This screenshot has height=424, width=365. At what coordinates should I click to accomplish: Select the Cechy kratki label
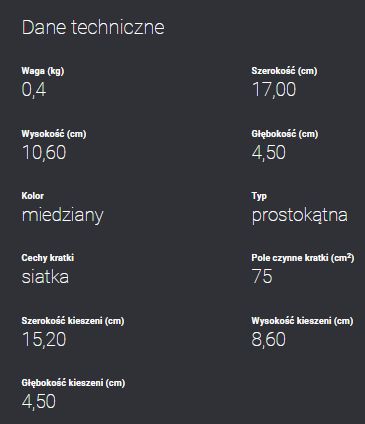pos(48,258)
